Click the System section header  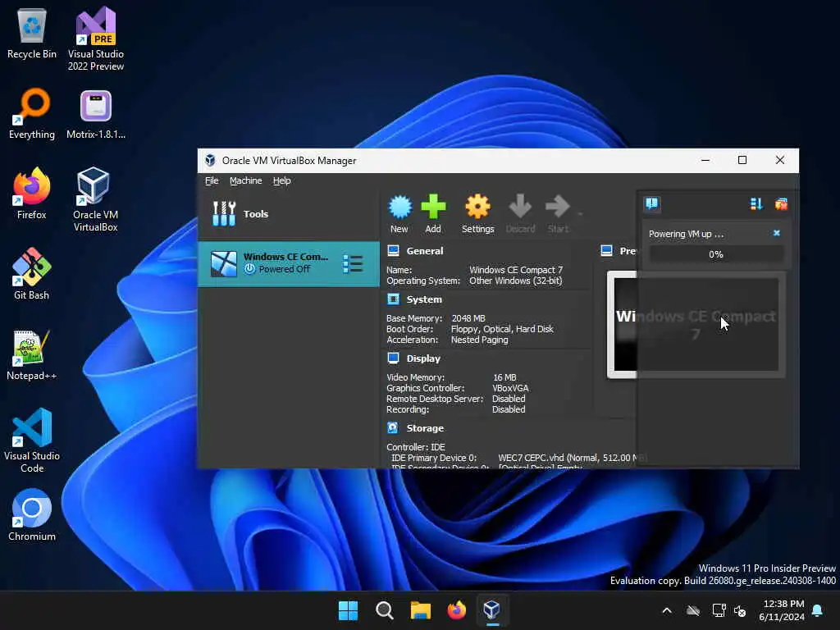424,299
